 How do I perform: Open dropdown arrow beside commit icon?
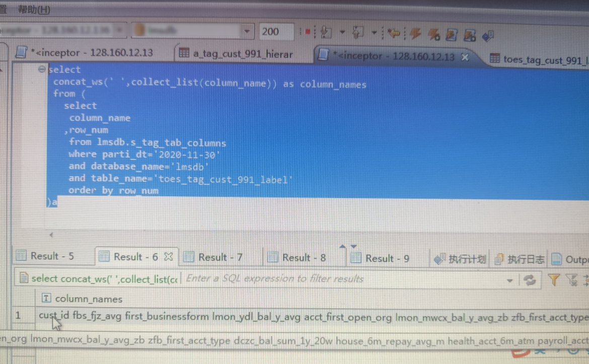click(342, 32)
